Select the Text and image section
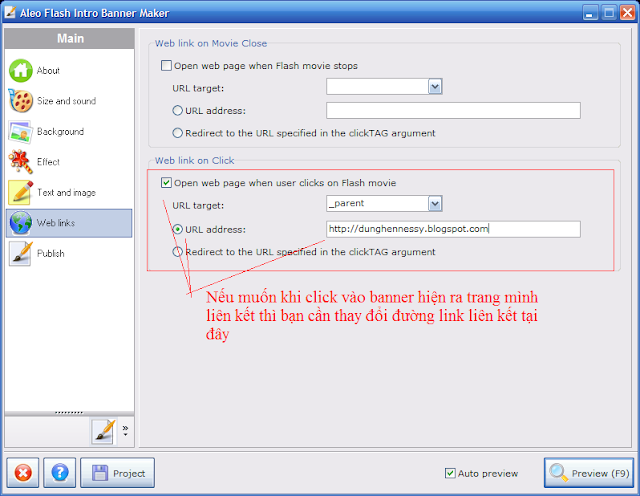640x496 pixels. [69, 192]
